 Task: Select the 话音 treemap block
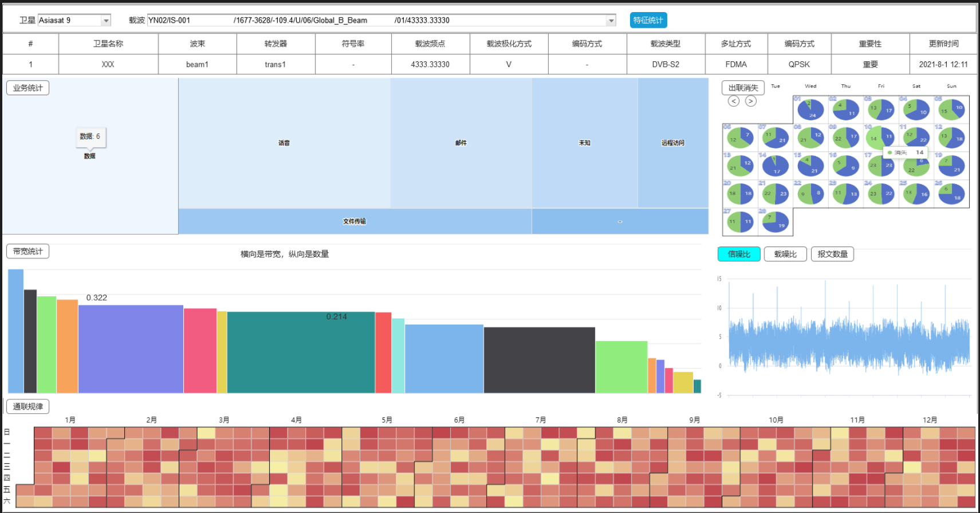(x=284, y=143)
